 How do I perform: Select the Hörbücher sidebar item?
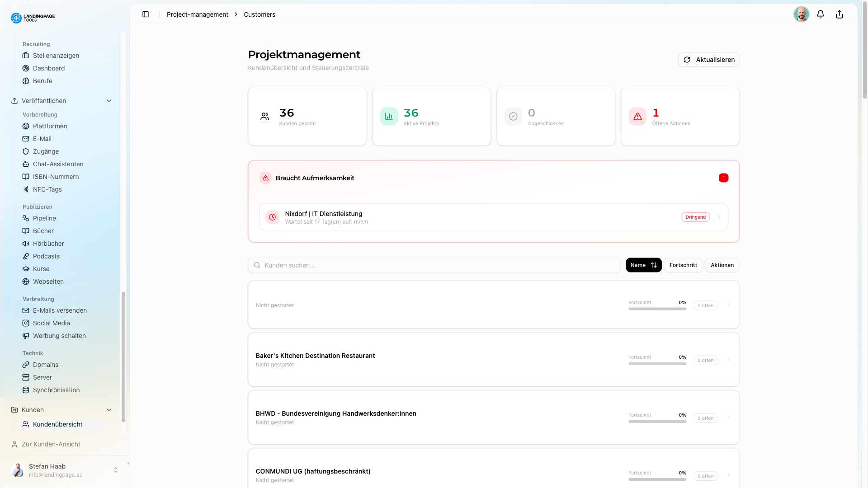pyautogui.click(x=47, y=244)
